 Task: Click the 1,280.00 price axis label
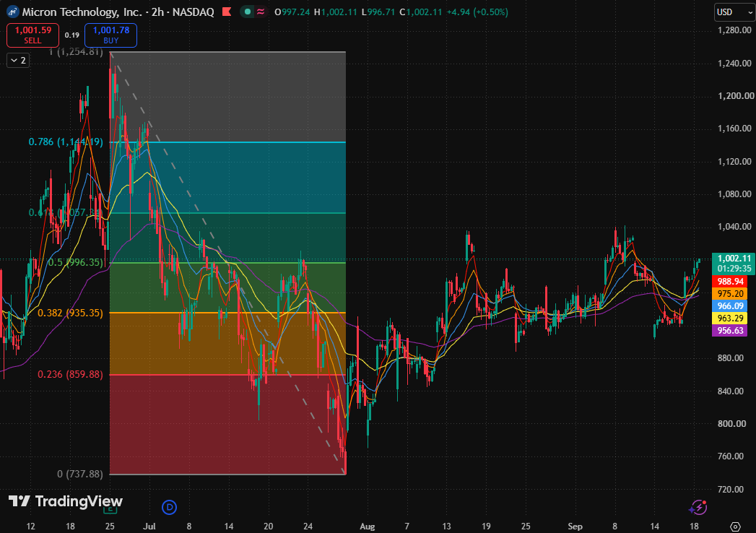point(734,30)
